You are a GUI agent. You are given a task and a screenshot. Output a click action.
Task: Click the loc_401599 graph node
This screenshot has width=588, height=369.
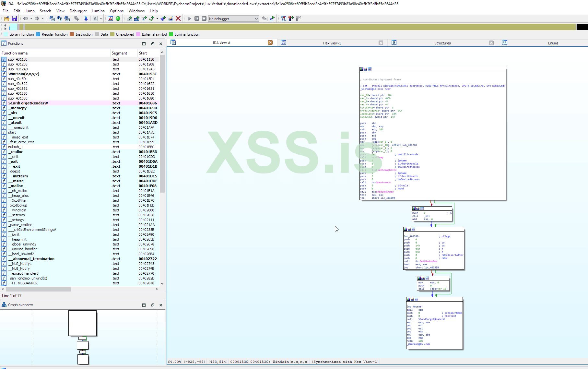434,248
